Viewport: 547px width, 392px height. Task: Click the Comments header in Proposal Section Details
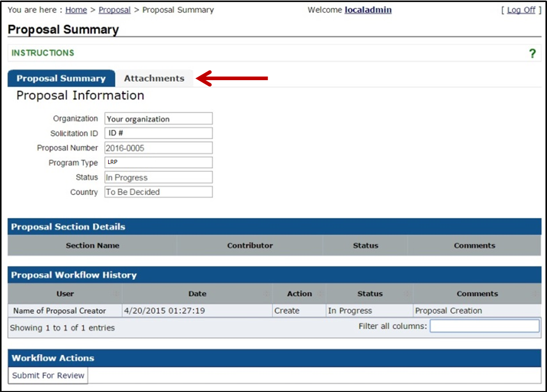click(475, 246)
